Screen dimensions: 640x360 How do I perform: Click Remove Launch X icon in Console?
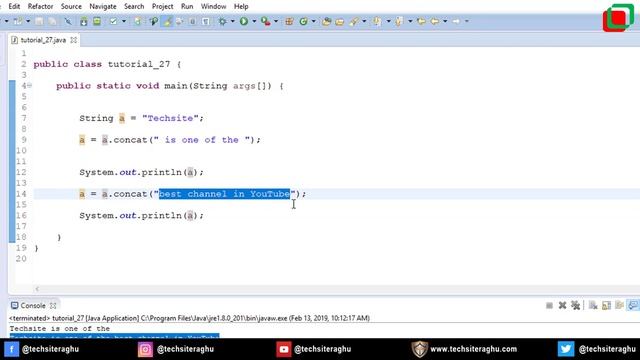[562, 305]
